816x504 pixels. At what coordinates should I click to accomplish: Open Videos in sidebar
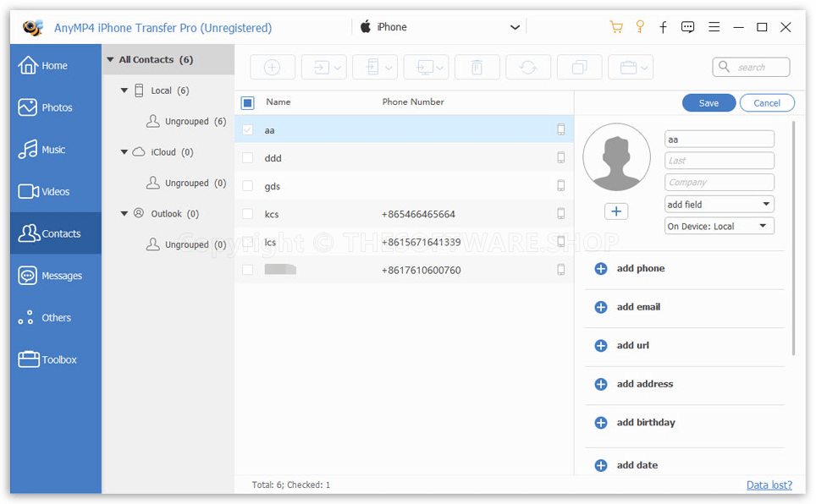click(56, 192)
